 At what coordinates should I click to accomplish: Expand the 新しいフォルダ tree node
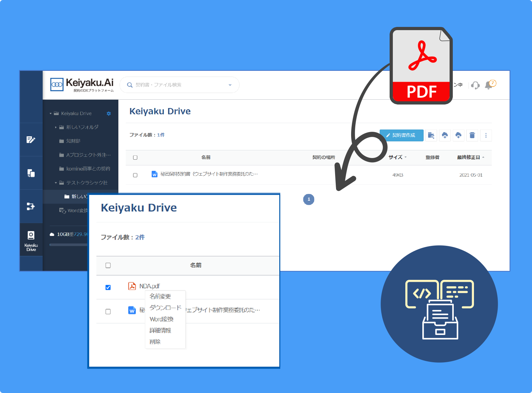pyautogui.click(x=56, y=127)
